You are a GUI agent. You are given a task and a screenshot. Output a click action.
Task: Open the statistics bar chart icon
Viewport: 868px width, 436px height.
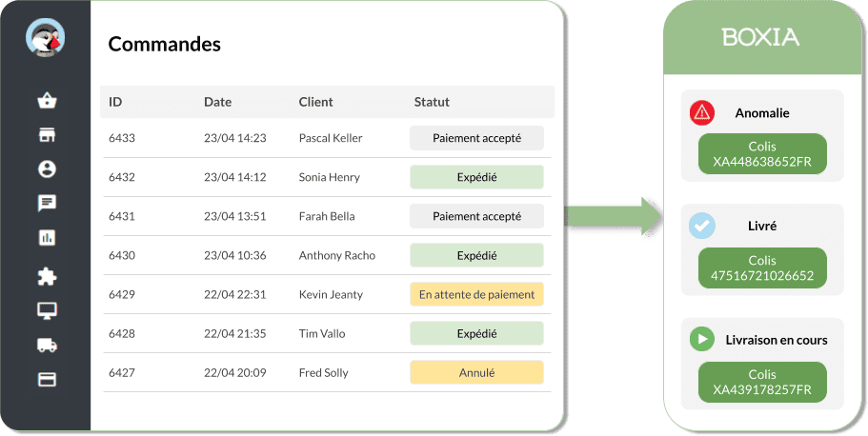tap(47, 237)
